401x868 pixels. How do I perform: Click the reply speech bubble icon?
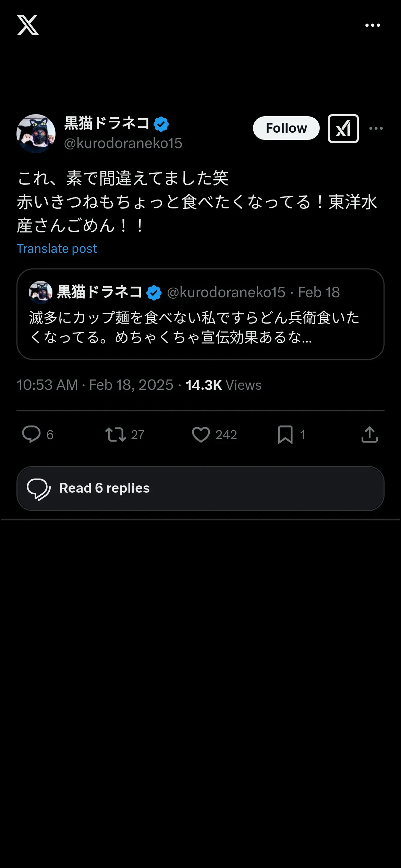(31, 434)
